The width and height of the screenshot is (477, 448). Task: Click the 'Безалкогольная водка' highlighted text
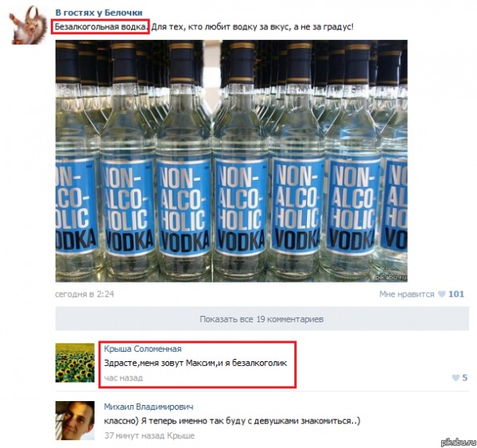click(101, 27)
